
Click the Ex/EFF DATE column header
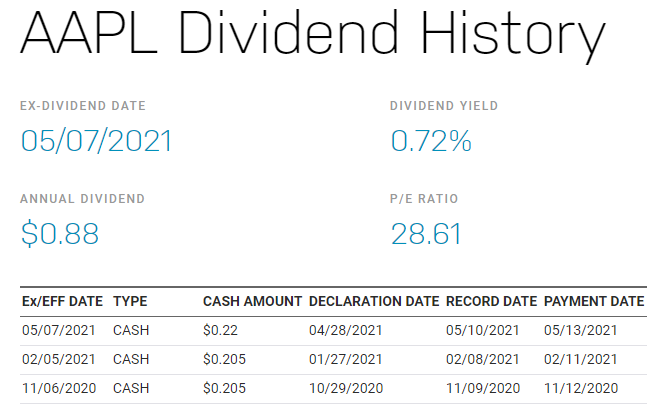(x=63, y=301)
